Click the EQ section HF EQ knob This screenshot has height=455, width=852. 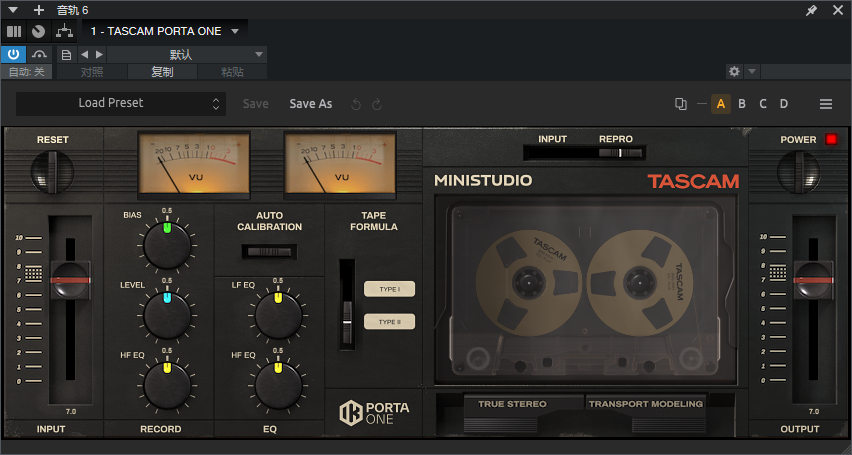click(278, 386)
